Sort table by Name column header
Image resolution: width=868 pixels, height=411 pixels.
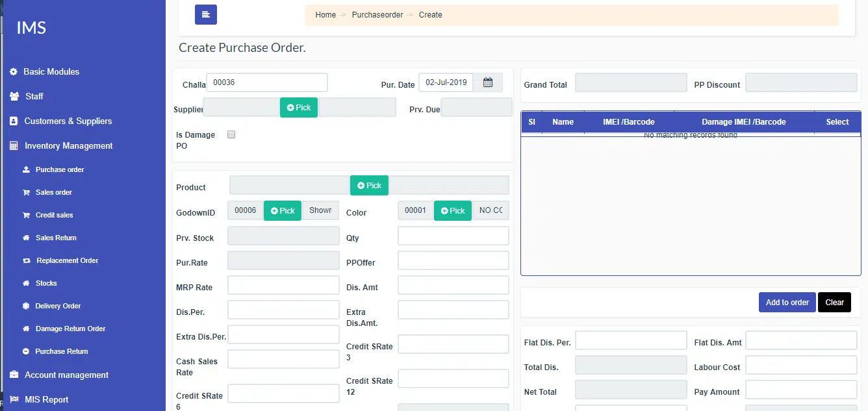[563, 122]
